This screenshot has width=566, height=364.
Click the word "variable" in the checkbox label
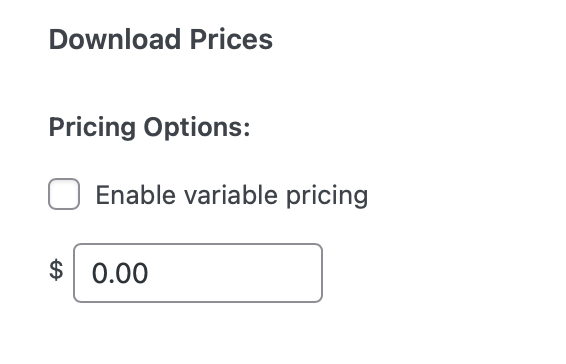click(x=231, y=195)
